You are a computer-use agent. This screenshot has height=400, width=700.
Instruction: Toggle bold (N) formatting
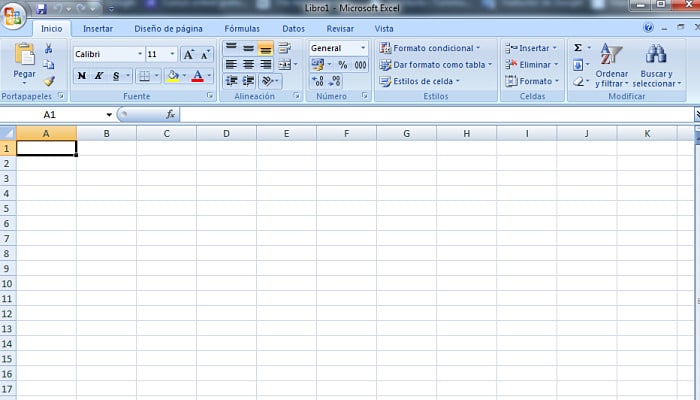click(x=82, y=76)
